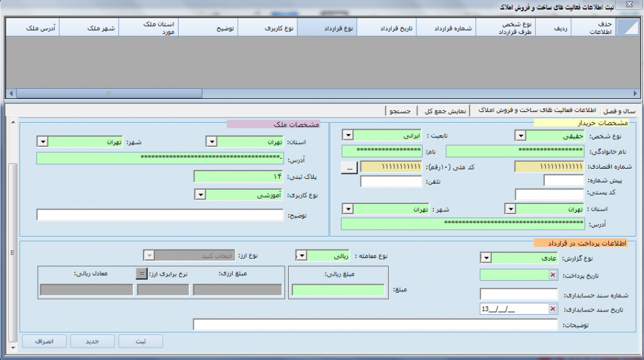Clear the تاریخ پرداخت date with red X
Screen dimensions: 644x360
pyautogui.click(x=552, y=275)
